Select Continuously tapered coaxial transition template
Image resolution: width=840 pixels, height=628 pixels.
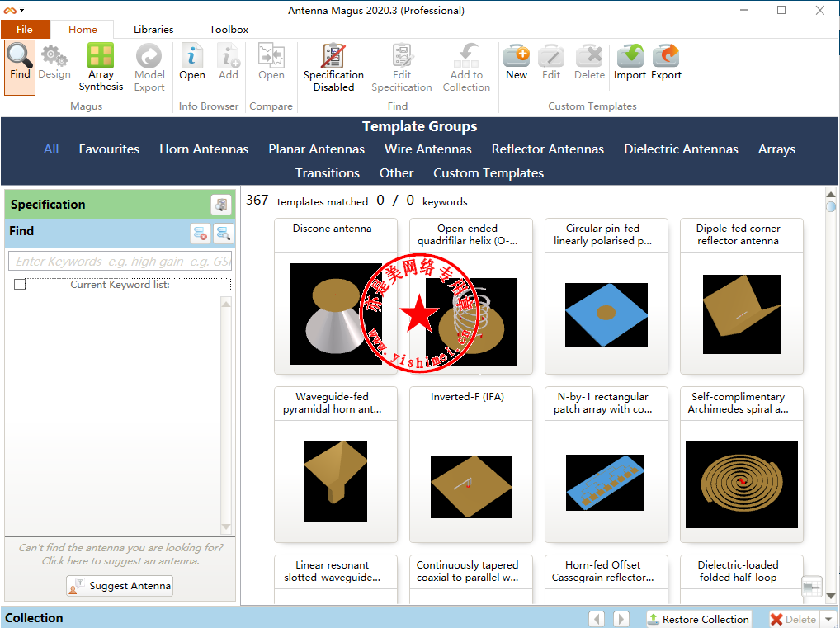(471, 579)
